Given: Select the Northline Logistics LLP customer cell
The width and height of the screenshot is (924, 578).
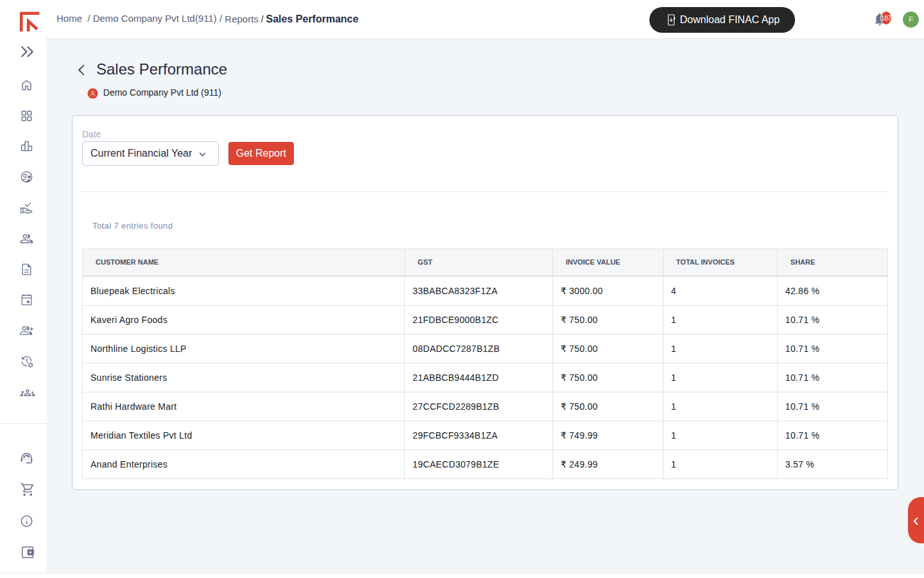Looking at the screenshot, I should point(243,349).
